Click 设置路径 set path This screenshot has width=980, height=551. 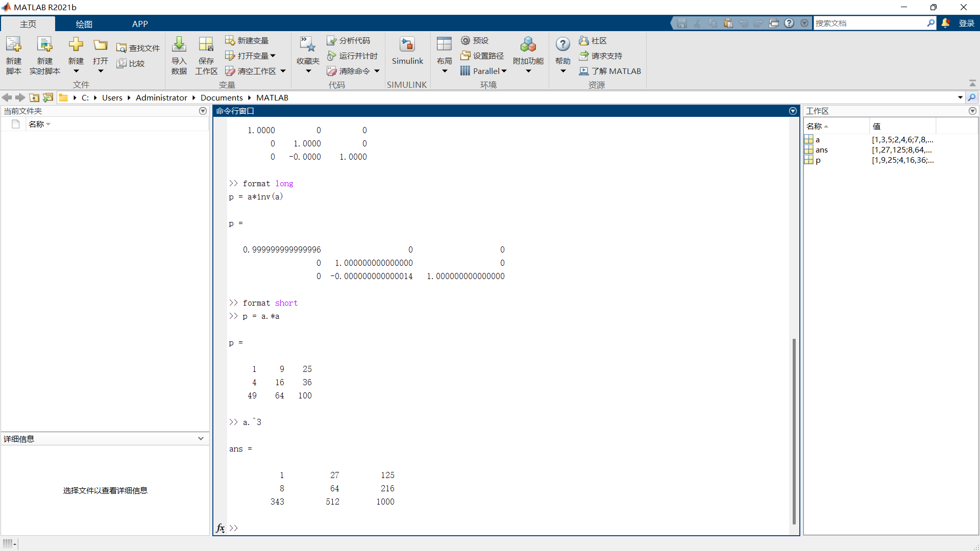482,56
